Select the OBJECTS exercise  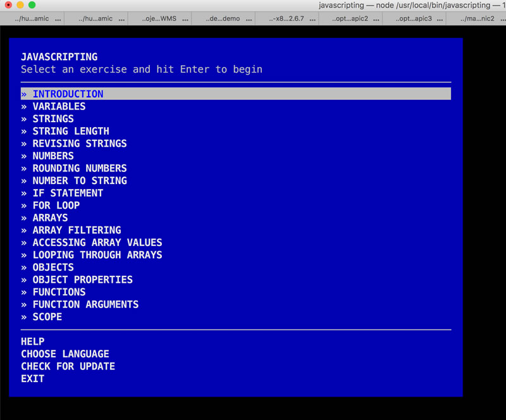point(53,268)
